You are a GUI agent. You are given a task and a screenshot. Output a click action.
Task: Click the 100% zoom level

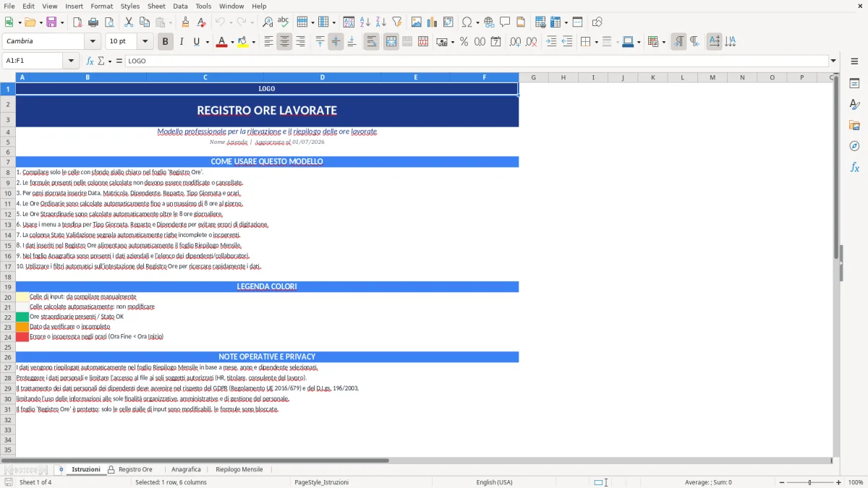pos(856,482)
